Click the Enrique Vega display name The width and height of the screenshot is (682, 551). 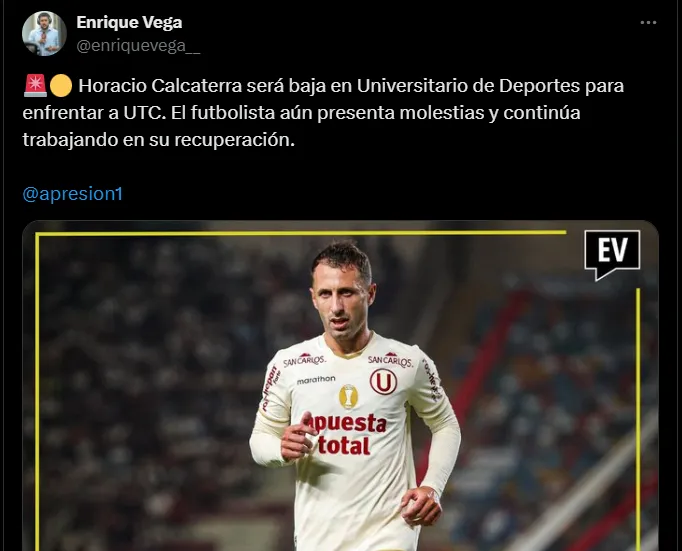[x=129, y=22]
